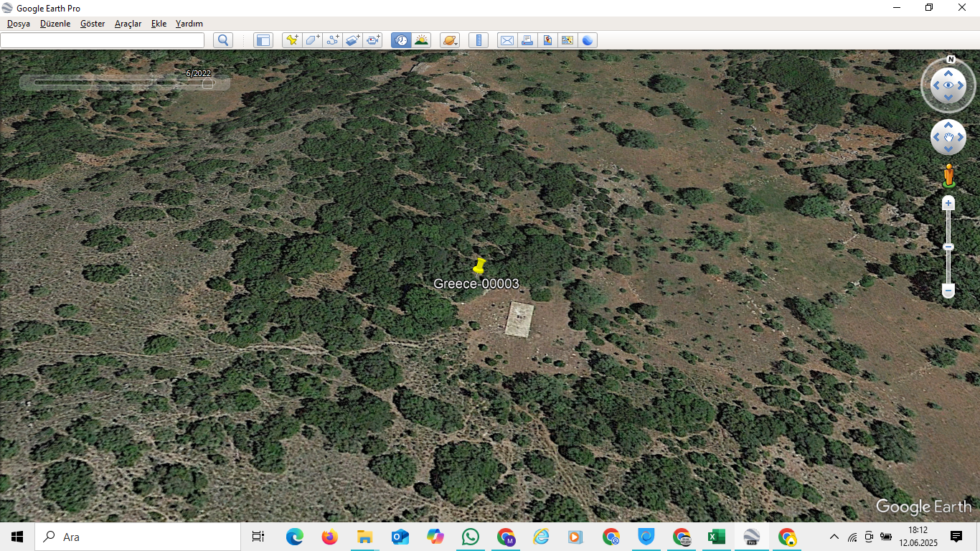Open Internet Explorer from the taskbar
This screenshot has height=551, width=980.
(540, 537)
